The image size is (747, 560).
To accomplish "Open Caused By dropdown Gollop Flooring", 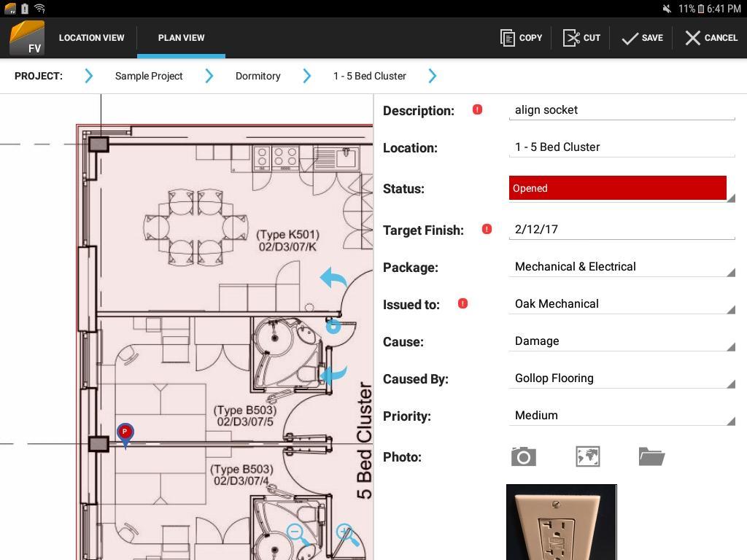I will point(622,378).
